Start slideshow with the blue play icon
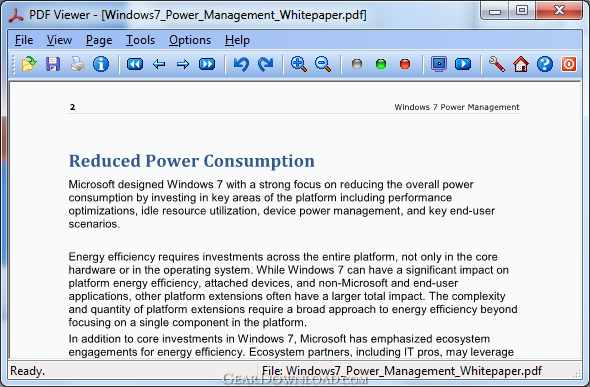The image size is (590, 387). pyautogui.click(x=463, y=64)
